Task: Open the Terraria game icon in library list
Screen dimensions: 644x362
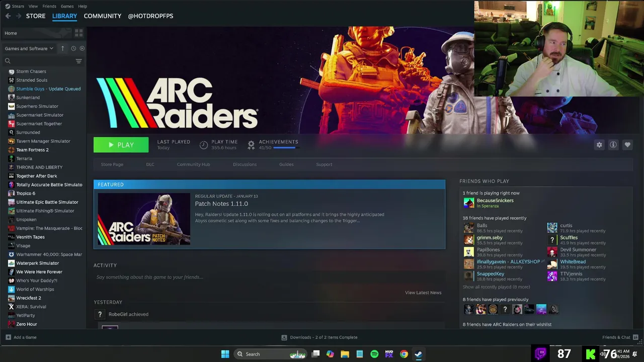Action: pos(11,158)
